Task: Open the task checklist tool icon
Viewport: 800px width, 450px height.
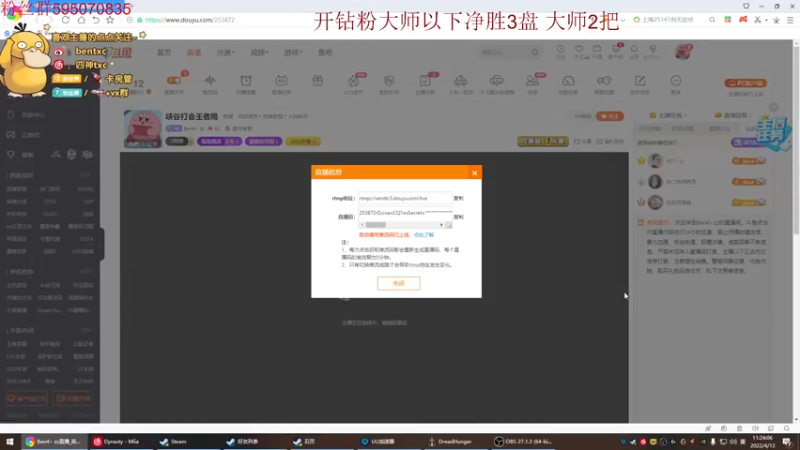Action: pos(425,83)
